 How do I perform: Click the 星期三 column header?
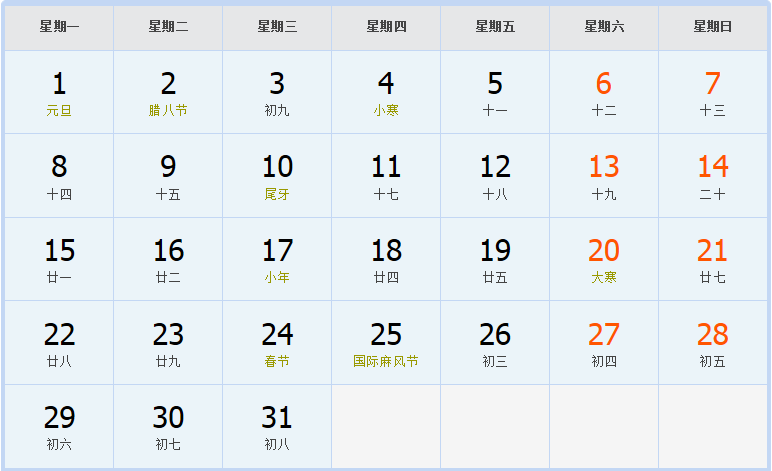coord(277,27)
